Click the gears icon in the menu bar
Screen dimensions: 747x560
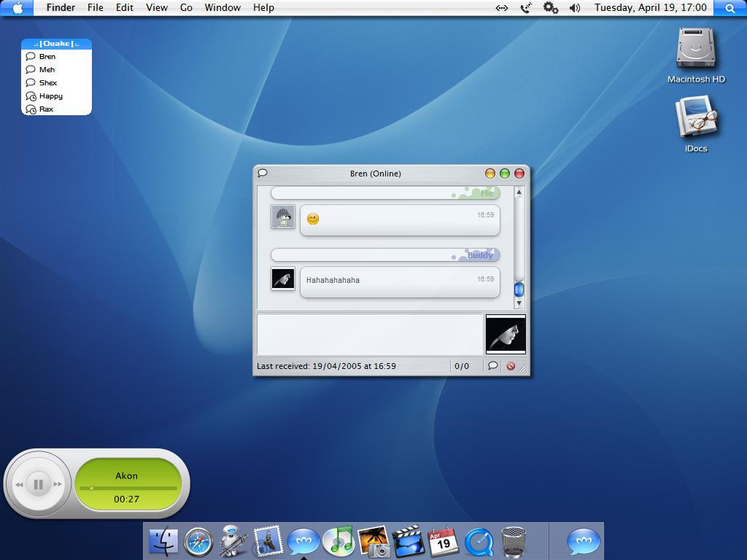pos(551,7)
